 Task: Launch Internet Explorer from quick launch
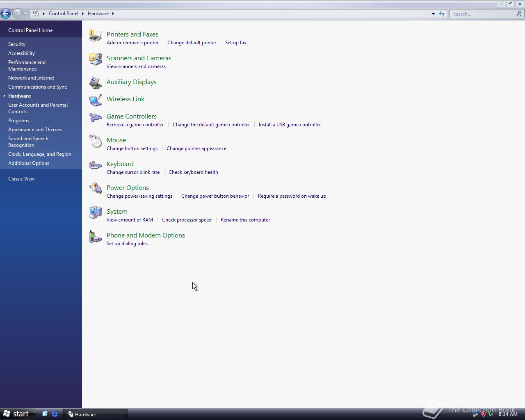(x=55, y=414)
